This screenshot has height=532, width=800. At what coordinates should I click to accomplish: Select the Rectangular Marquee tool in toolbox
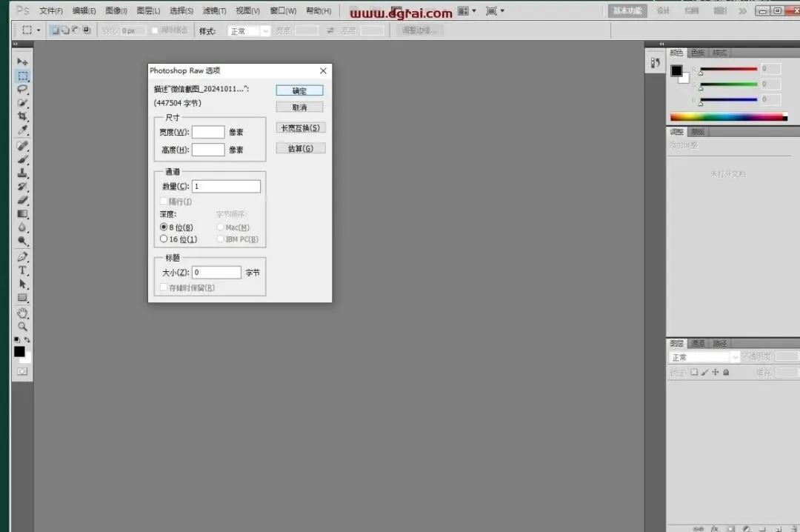point(22,76)
